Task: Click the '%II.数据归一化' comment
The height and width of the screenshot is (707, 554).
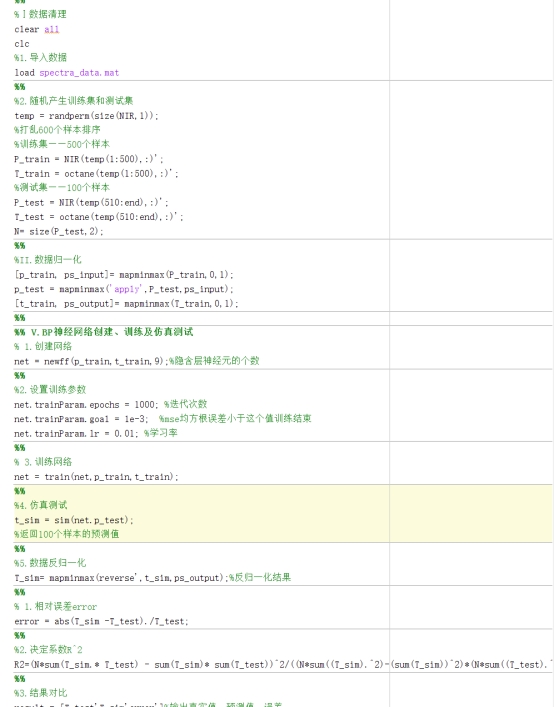Action: (47, 260)
